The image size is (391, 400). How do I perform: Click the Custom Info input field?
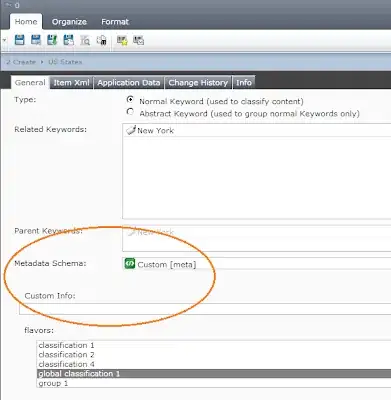[205, 309]
